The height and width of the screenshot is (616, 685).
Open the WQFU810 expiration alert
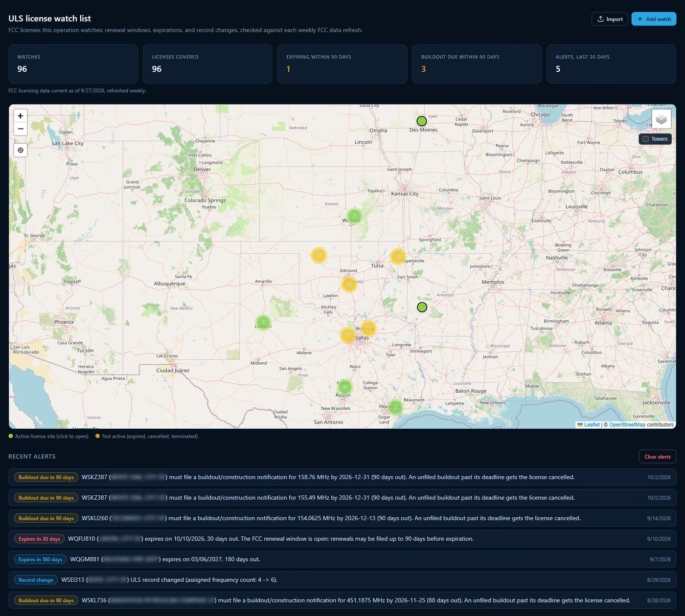342,539
